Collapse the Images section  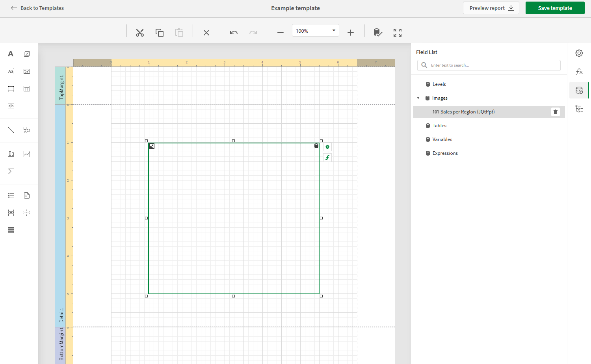pyautogui.click(x=418, y=98)
